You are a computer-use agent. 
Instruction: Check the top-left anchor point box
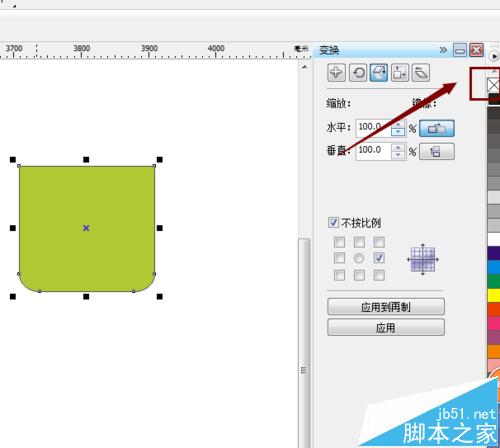point(339,242)
